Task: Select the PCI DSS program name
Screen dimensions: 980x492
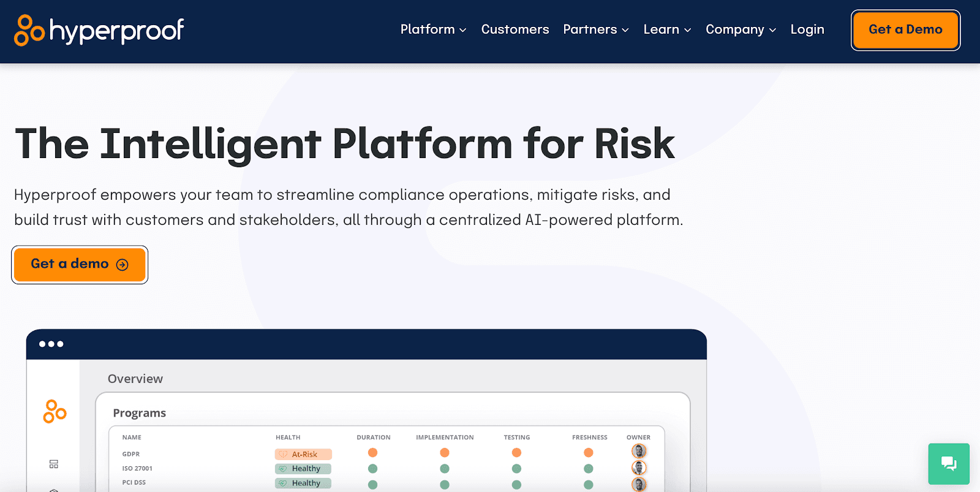Action: [x=134, y=482]
